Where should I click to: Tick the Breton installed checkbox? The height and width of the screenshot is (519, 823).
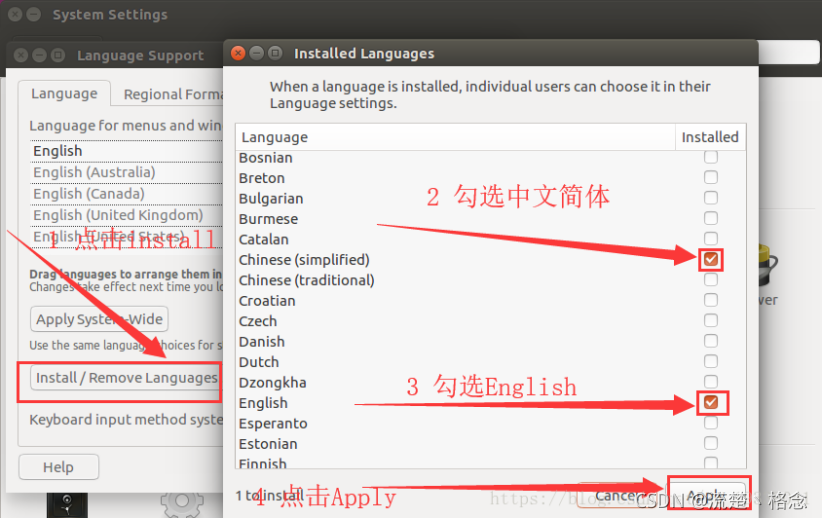(711, 177)
